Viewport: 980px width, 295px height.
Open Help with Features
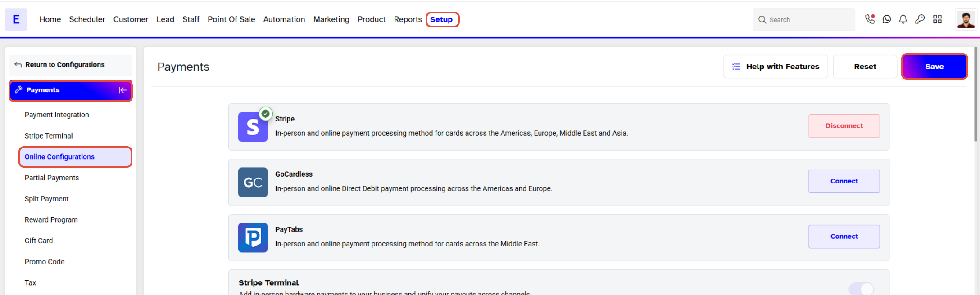pos(776,67)
